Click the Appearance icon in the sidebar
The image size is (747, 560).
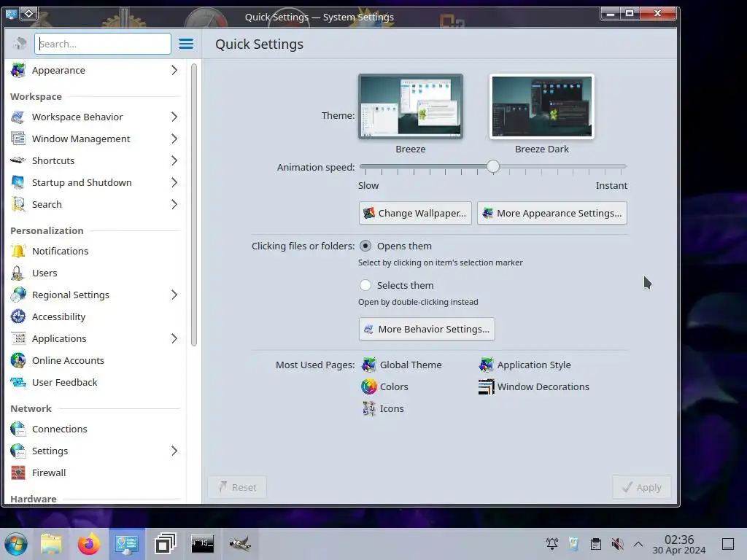click(18, 70)
